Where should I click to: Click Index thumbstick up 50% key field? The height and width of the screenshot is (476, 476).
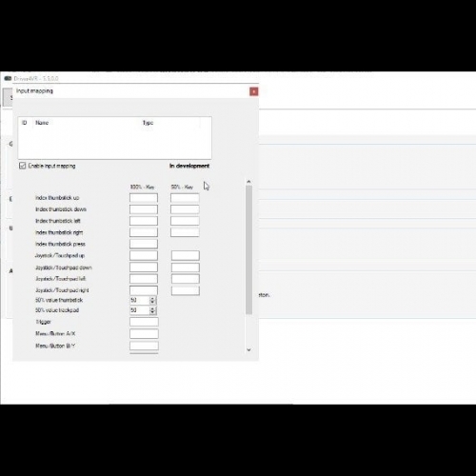click(x=185, y=198)
